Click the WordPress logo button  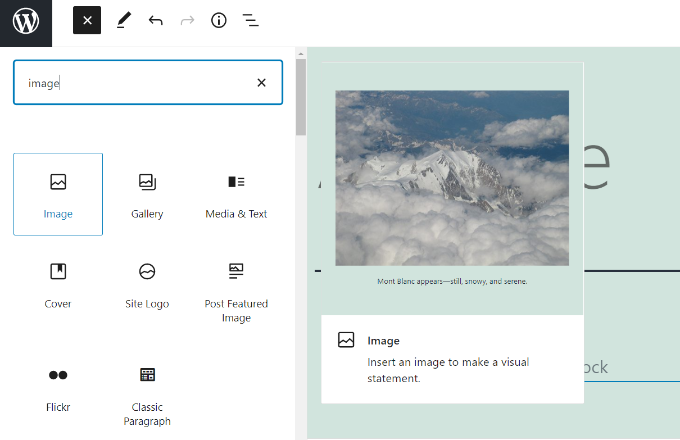(26, 22)
